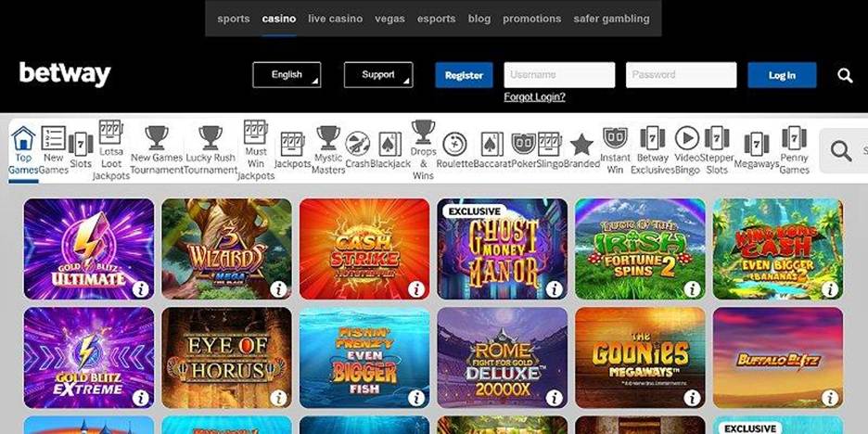Open info icon on Eye of Horus
Viewport: 868px width, 434px height.
tap(278, 398)
